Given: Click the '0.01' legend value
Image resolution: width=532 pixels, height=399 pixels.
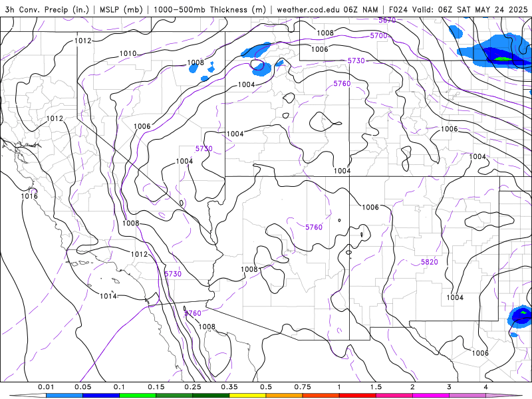Looking at the screenshot, I should click(46, 387).
